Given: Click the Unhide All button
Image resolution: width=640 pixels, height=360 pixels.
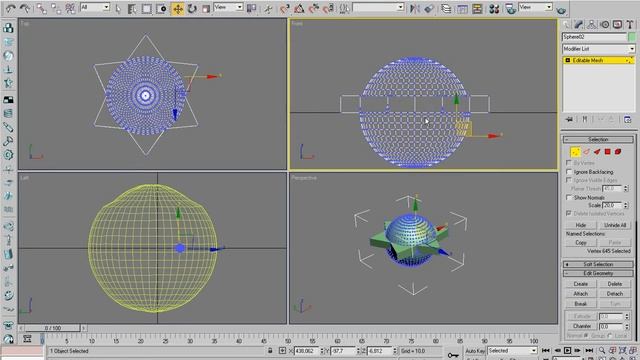Looking at the screenshot, I should pyautogui.click(x=615, y=225).
